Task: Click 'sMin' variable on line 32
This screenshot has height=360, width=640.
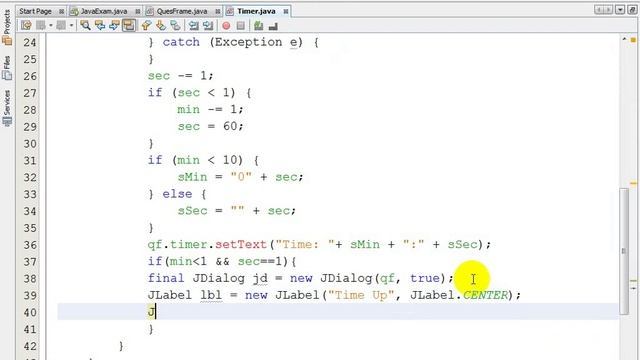Action: (x=192, y=177)
